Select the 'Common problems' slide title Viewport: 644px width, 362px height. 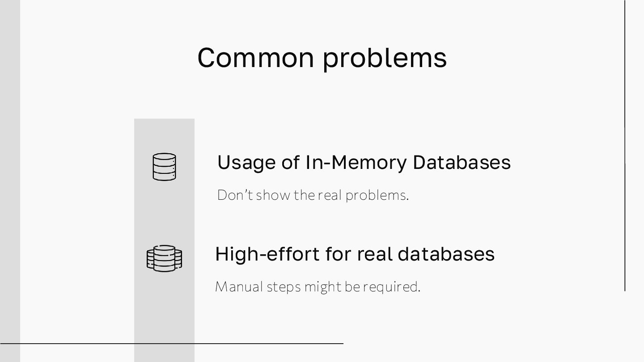322,58
